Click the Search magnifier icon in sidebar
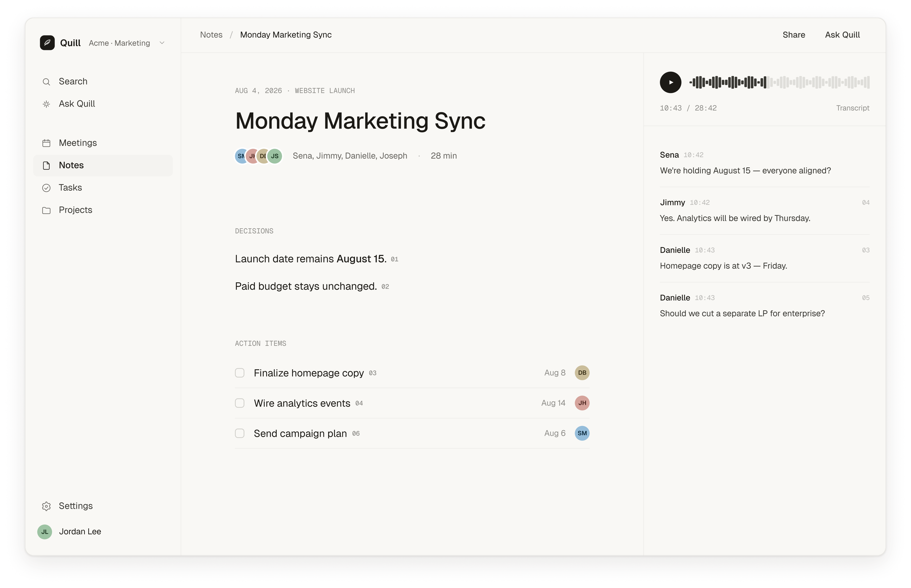Image resolution: width=911 pixels, height=588 pixels. click(x=46, y=82)
